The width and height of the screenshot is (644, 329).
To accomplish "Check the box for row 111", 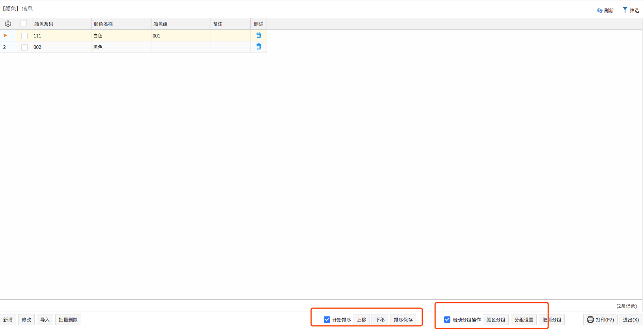I will point(24,36).
